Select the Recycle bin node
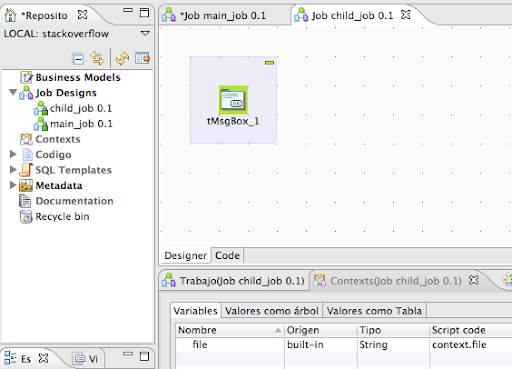This screenshot has width=512, height=369. [62, 216]
